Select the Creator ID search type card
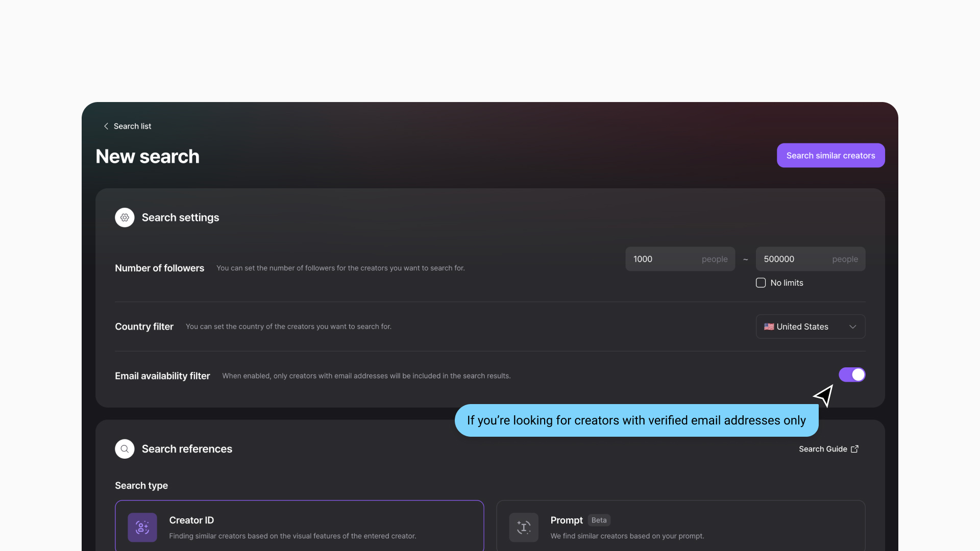The width and height of the screenshot is (980, 551). [299, 527]
